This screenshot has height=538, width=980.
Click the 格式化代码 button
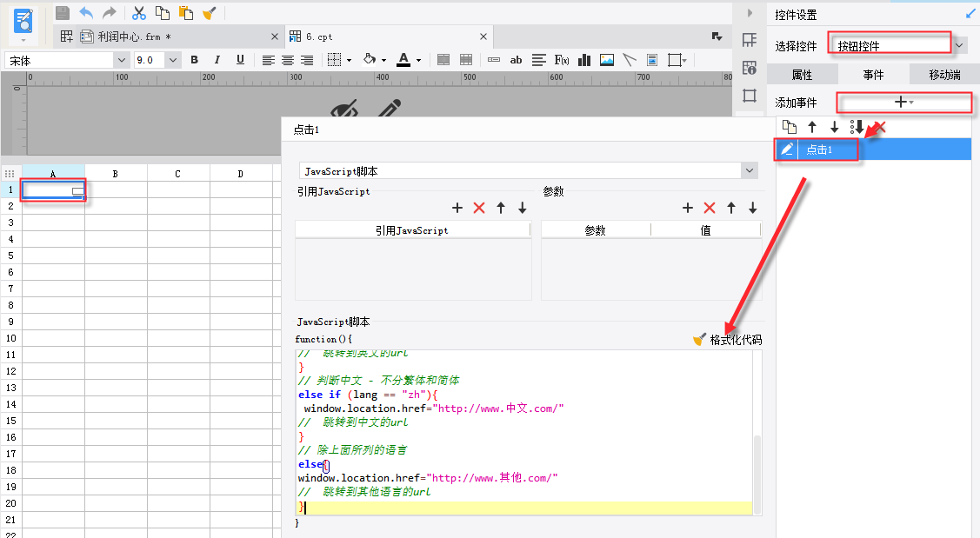coord(728,340)
